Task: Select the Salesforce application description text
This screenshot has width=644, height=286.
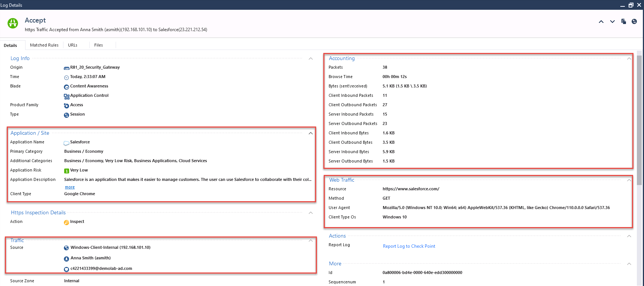Action: coord(188,179)
